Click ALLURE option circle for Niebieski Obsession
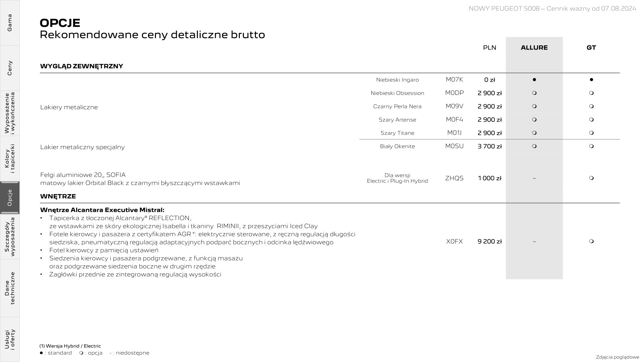 pos(534,93)
